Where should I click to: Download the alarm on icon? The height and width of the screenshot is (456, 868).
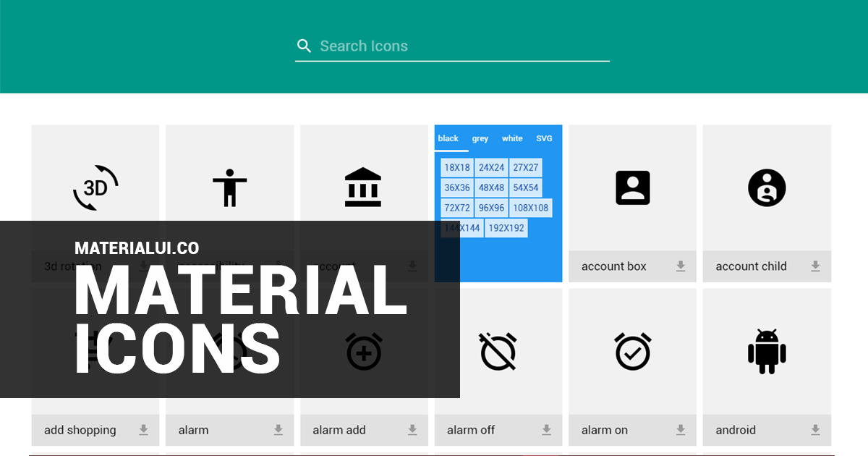pyautogui.click(x=680, y=430)
